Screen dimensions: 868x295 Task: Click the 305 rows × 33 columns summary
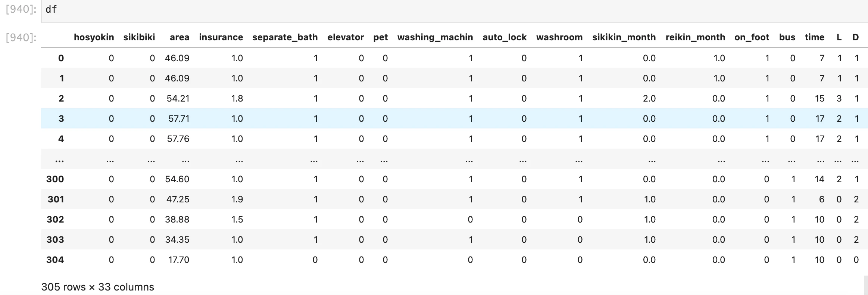tap(97, 287)
